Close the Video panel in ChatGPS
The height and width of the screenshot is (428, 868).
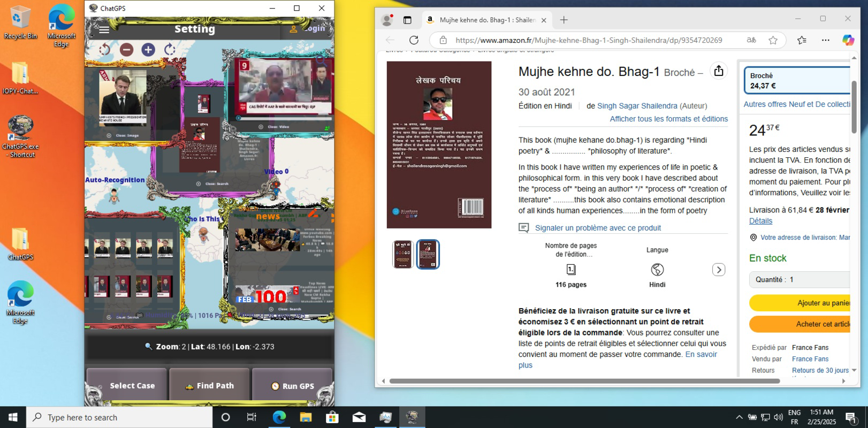[x=273, y=127]
